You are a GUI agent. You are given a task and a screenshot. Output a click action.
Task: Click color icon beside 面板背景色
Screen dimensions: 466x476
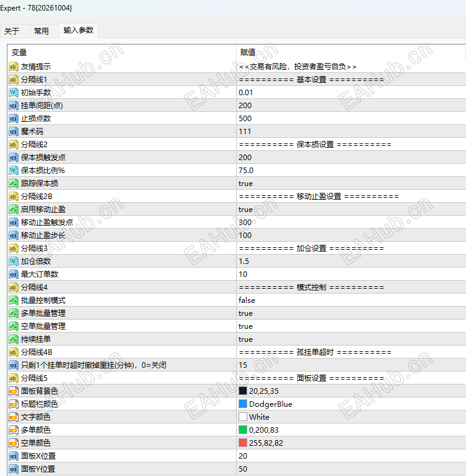(x=14, y=391)
